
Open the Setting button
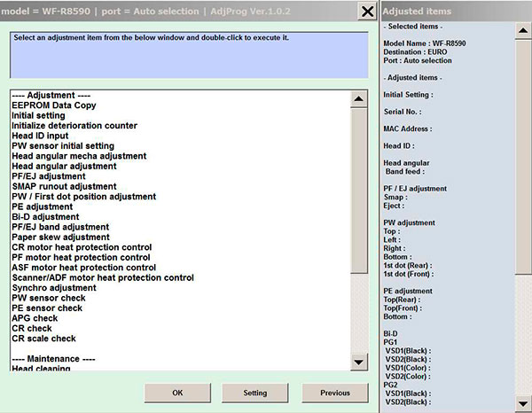[255, 393]
